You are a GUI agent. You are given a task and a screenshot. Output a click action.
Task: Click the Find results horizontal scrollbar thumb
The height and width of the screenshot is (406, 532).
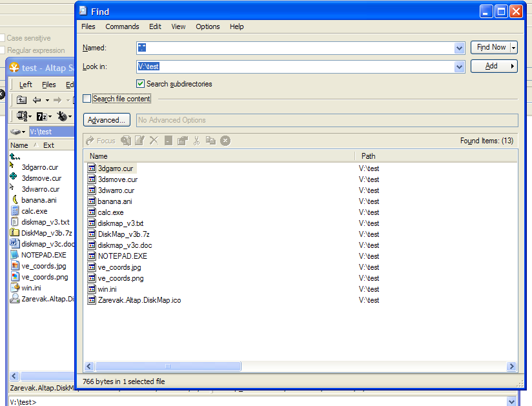[168, 367]
